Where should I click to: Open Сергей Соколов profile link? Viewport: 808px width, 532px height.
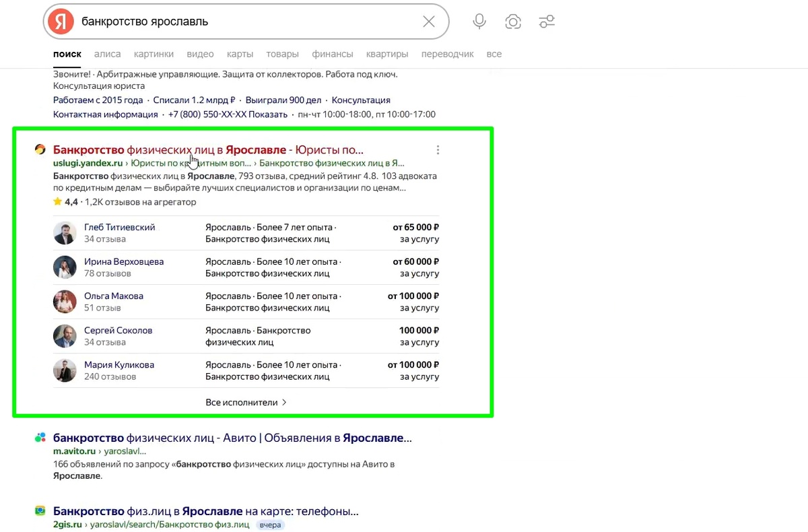(x=119, y=331)
